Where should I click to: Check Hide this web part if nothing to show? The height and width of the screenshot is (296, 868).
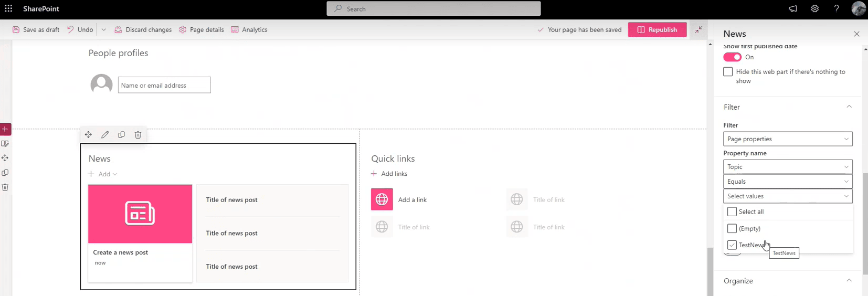pyautogui.click(x=728, y=72)
